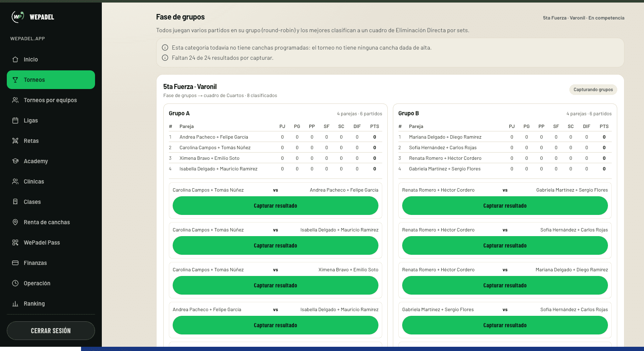Image resolution: width=644 pixels, height=351 pixels.
Task: Click the Capturando grupos status badge
Action: pos(593,89)
